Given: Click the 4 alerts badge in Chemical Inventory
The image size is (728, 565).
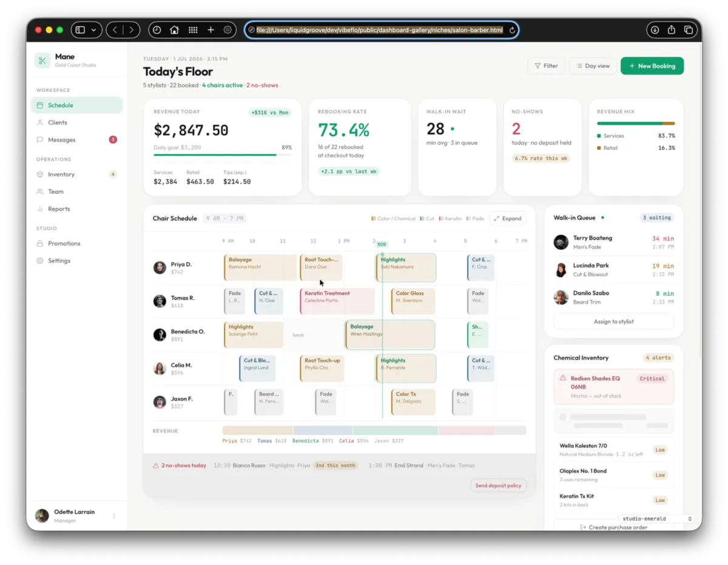Looking at the screenshot, I should tap(658, 358).
